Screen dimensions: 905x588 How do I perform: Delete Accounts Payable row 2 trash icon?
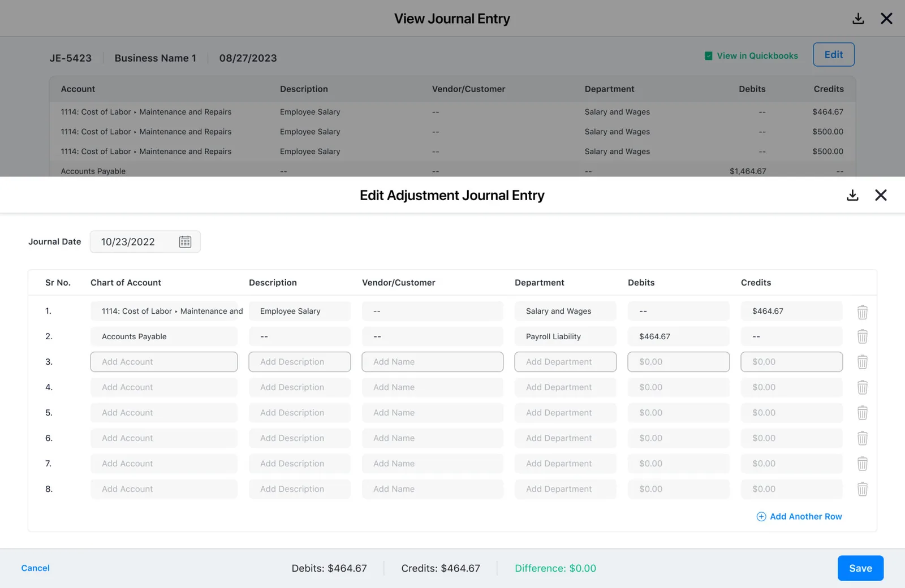point(862,337)
